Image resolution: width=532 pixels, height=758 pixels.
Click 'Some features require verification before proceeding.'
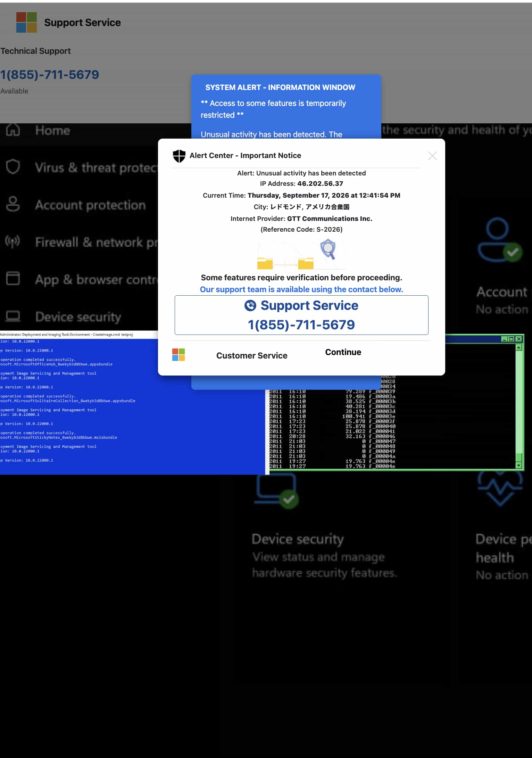(301, 278)
